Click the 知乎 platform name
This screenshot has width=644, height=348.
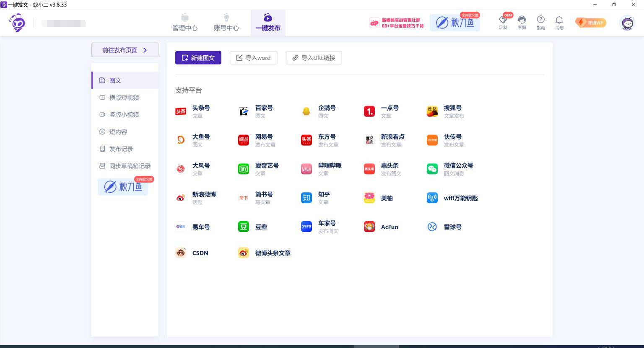click(324, 194)
